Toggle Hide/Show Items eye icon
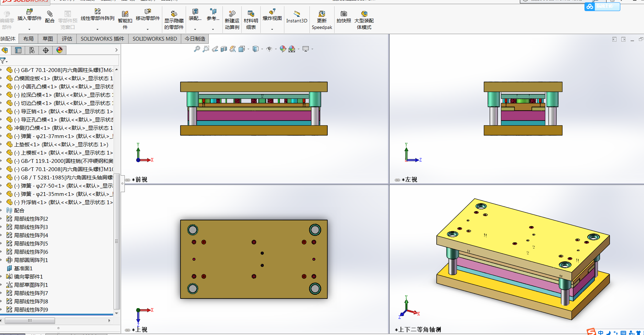 (269, 49)
